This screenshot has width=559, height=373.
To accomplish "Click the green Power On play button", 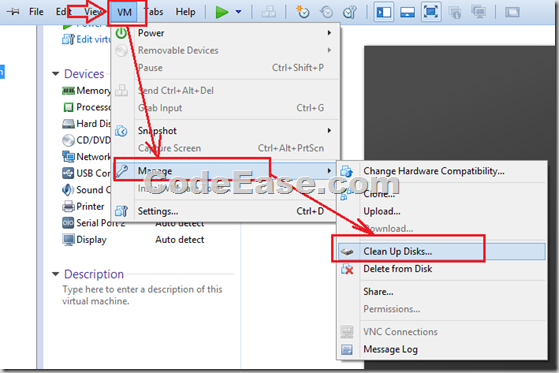I will click(x=222, y=12).
